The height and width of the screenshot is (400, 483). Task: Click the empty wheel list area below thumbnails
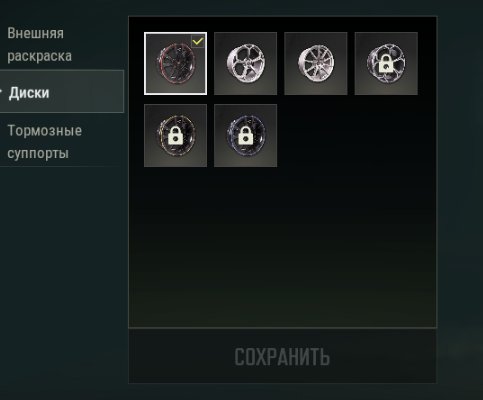coord(282,247)
